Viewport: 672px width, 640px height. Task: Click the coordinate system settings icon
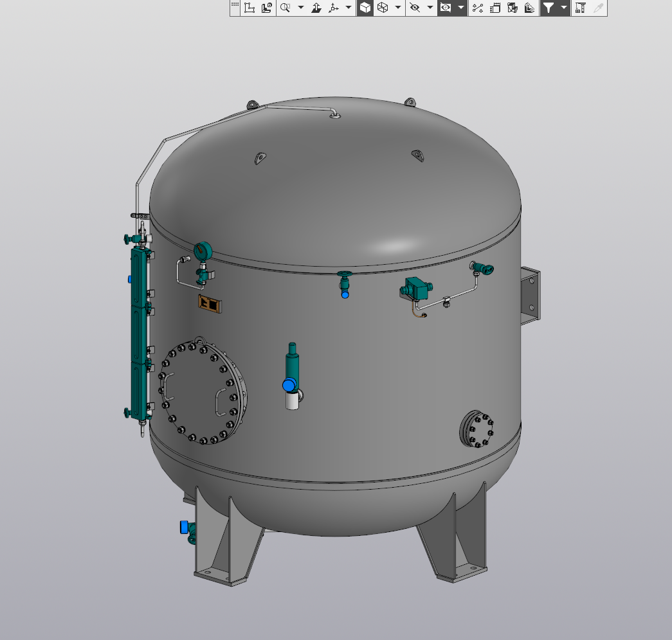click(267, 8)
